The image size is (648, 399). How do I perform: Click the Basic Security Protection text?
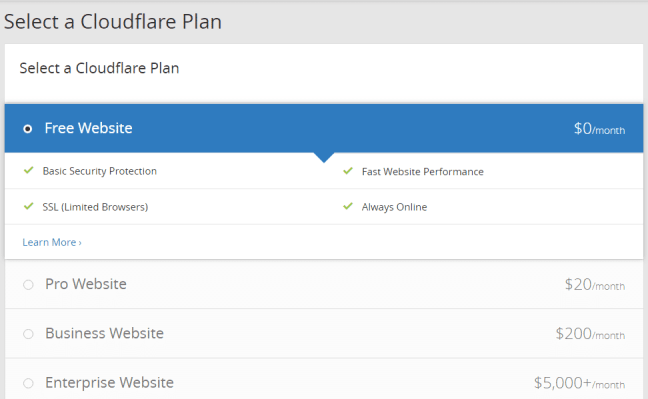point(100,171)
